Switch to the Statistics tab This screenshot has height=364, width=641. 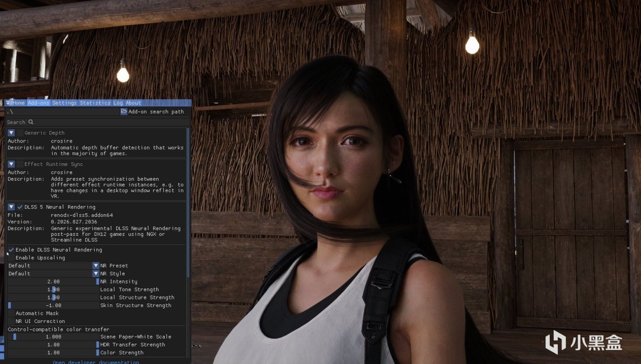(x=95, y=103)
